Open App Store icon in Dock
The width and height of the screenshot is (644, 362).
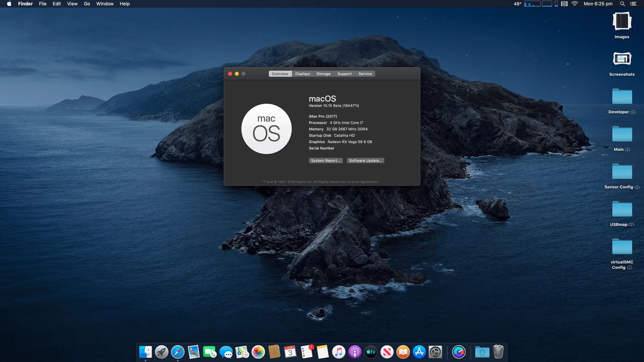click(419, 352)
